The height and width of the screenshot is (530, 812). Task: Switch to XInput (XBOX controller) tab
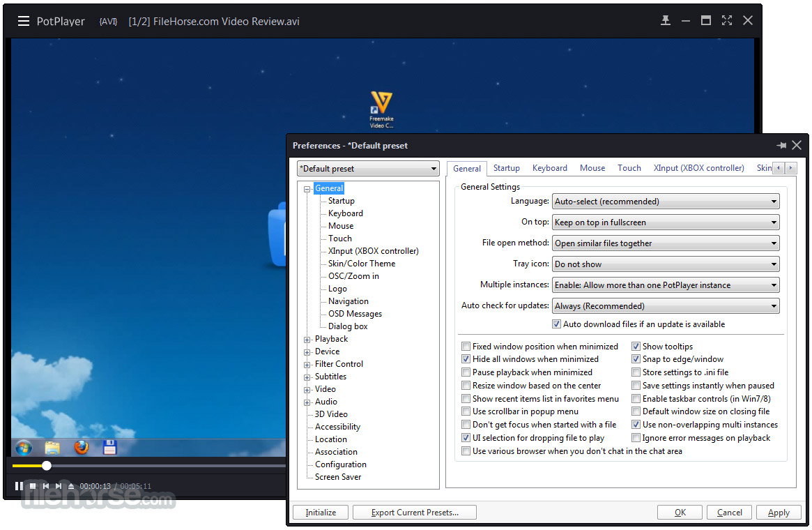tap(698, 168)
